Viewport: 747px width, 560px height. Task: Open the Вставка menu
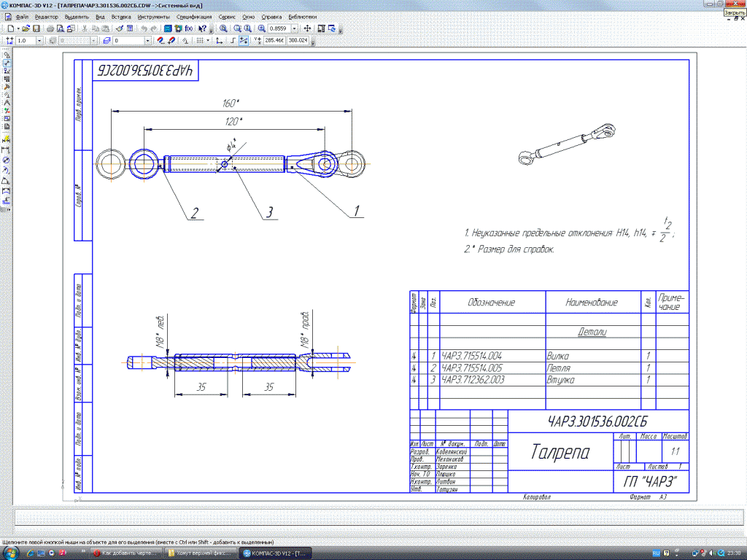tap(121, 17)
